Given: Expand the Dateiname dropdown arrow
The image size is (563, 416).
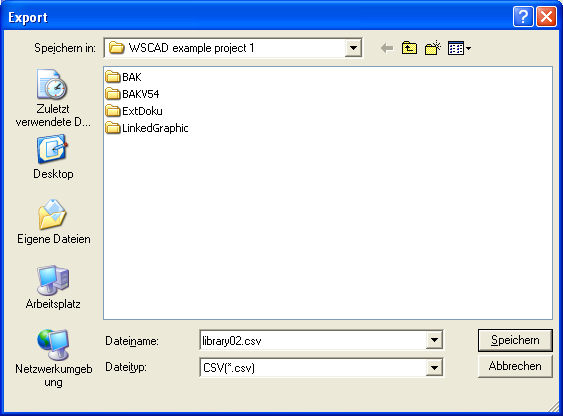Looking at the screenshot, I should pyautogui.click(x=434, y=340).
